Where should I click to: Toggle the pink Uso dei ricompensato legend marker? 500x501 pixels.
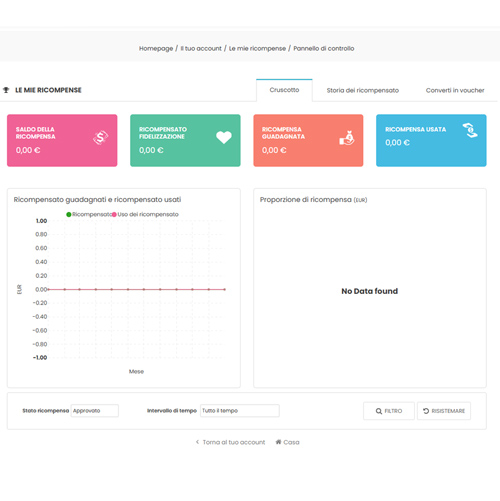[114, 214]
